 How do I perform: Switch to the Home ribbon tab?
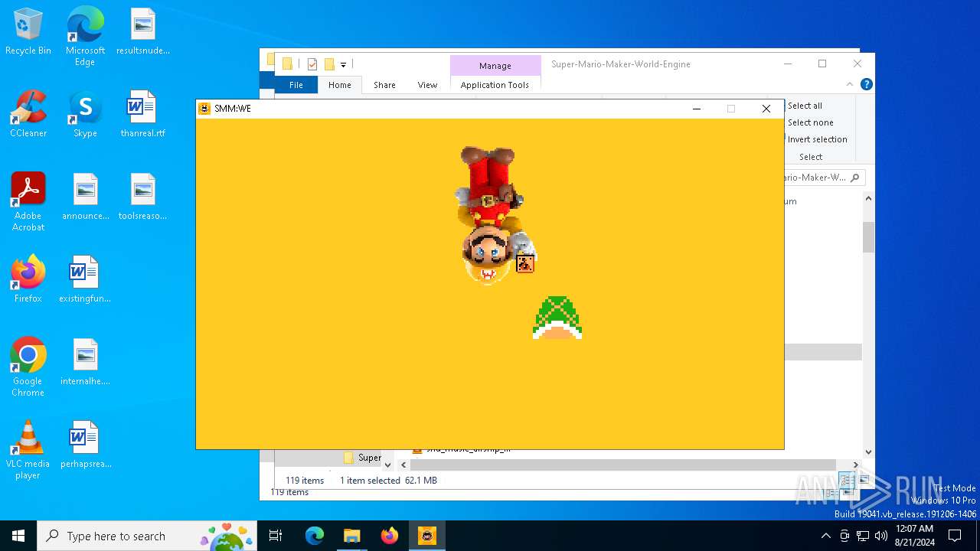click(340, 85)
